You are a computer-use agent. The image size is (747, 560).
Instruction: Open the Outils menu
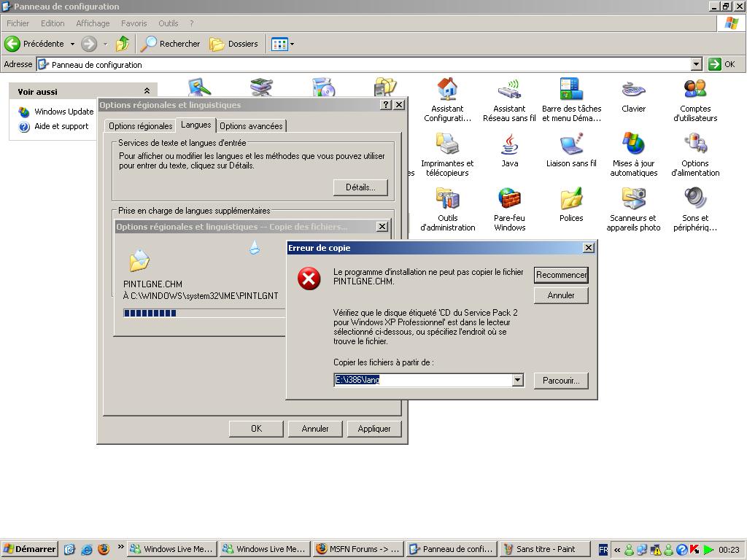(x=169, y=23)
